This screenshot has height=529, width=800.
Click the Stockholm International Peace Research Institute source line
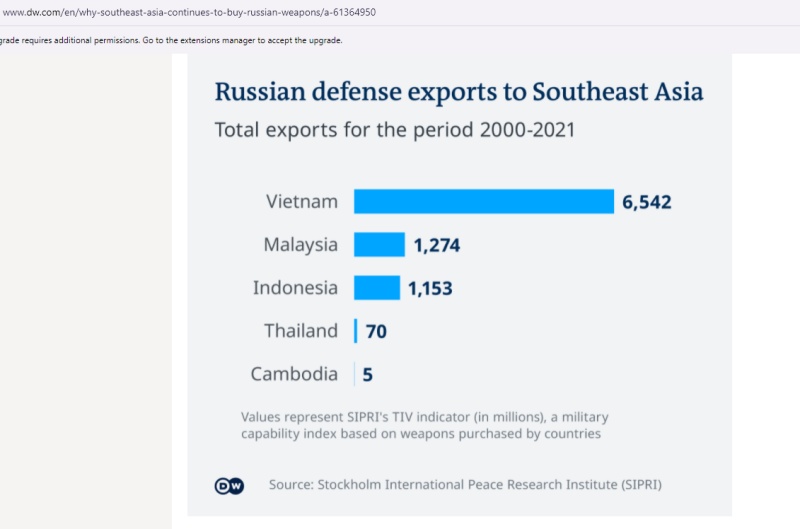click(465, 485)
